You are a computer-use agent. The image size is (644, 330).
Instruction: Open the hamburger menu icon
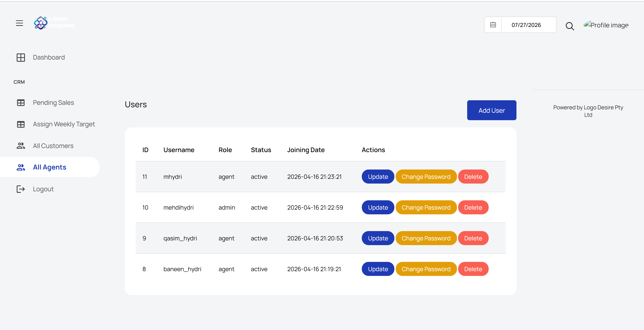[x=19, y=23]
